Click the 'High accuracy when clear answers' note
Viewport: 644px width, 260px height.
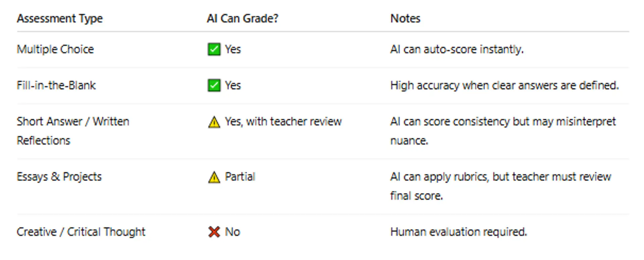504,85
